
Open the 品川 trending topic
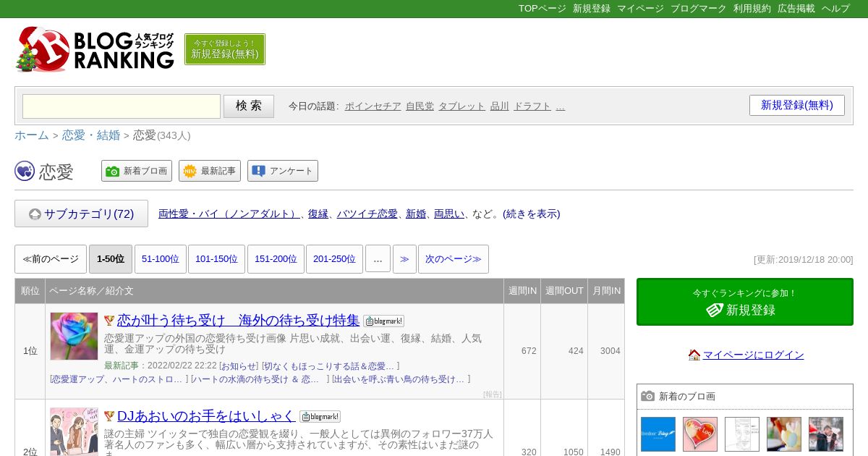[499, 106]
